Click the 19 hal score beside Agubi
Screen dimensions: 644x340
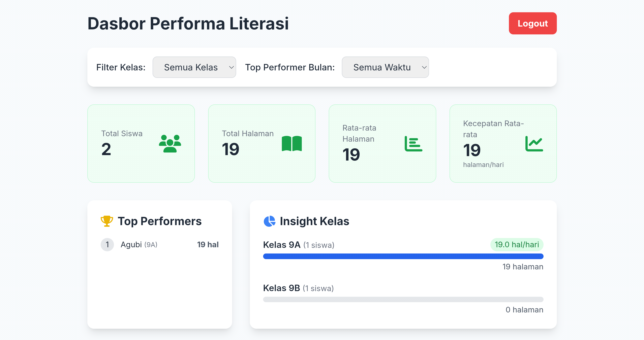(208, 244)
